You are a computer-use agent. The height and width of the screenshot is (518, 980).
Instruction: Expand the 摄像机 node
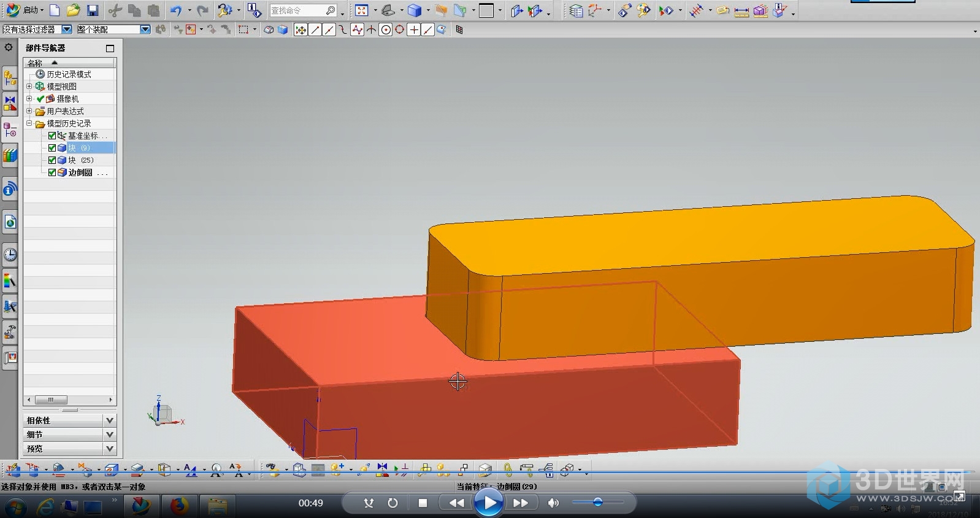(x=29, y=99)
